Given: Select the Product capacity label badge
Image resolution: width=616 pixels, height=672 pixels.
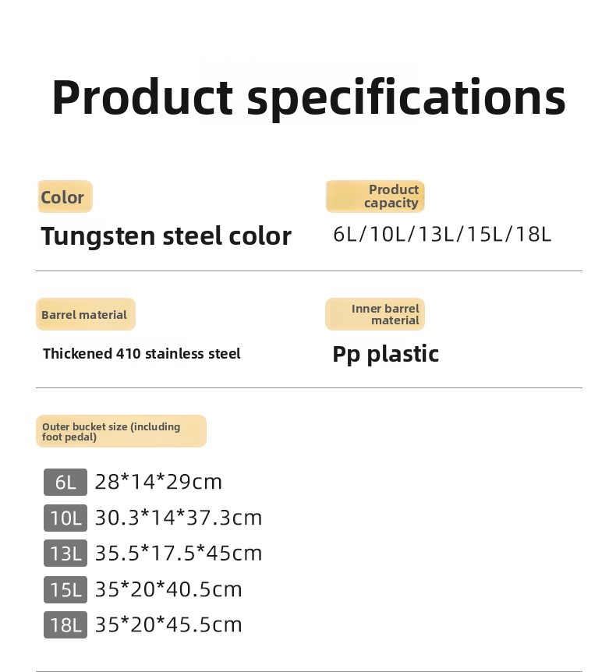Looking at the screenshot, I should 375,196.
